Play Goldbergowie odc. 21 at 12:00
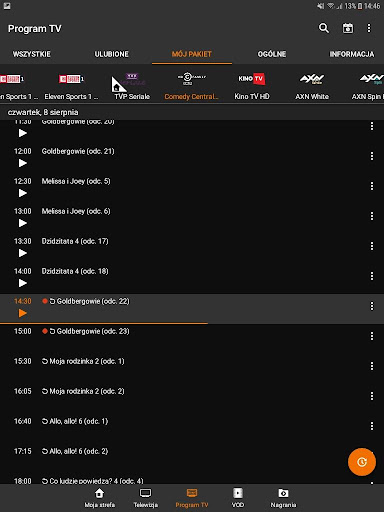The height and width of the screenshot is (512, 384). tap(22, 163)
